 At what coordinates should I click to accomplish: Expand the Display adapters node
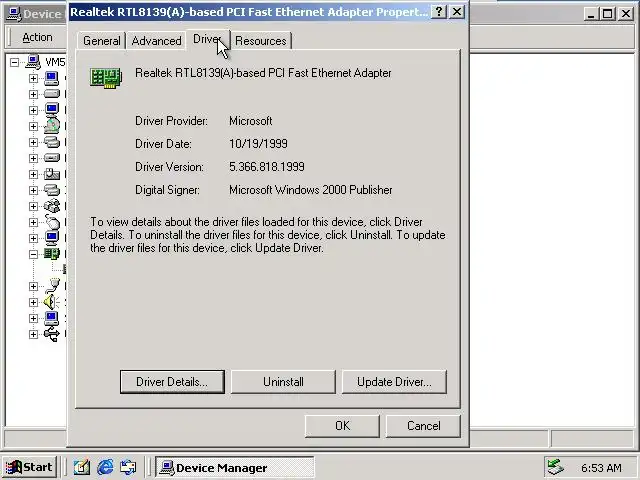33,110
